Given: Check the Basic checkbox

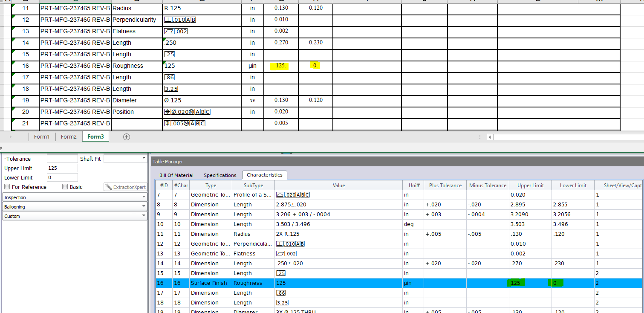Looking at the screenshot, I should point(65,187).
